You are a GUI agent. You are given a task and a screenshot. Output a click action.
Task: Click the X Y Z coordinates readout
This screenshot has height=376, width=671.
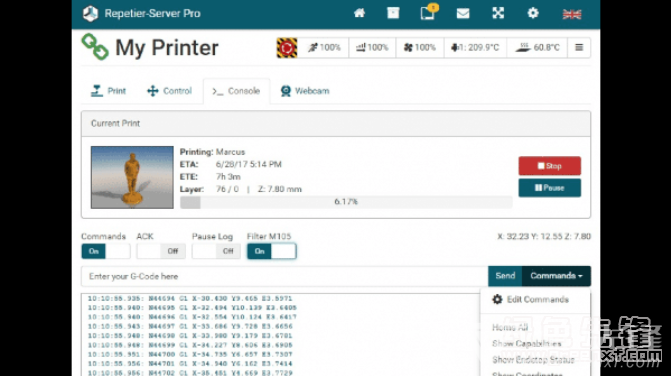click(543, 237)
